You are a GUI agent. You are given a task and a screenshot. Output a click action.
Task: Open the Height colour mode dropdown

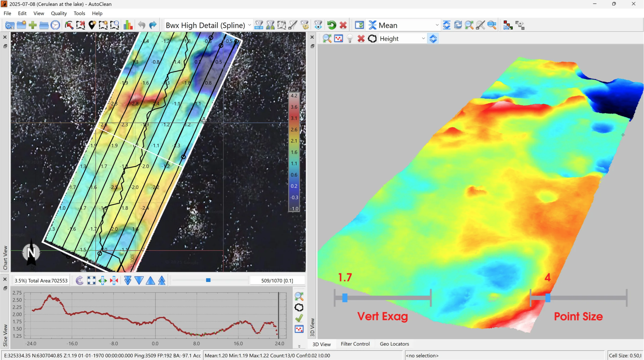click(423, 39)
